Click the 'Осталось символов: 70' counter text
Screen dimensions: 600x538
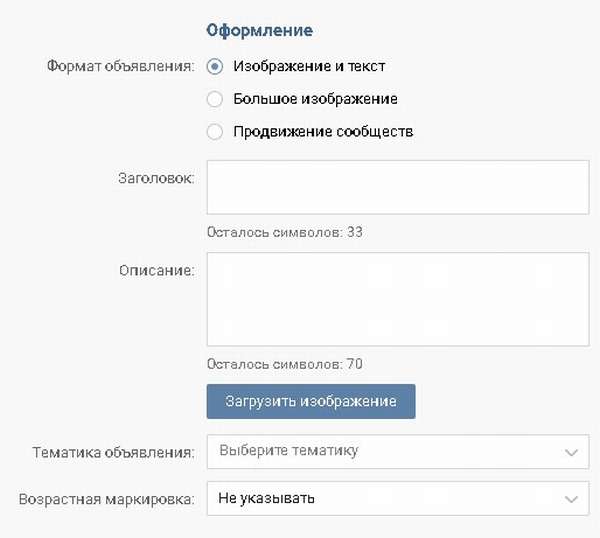click(284, 364)
